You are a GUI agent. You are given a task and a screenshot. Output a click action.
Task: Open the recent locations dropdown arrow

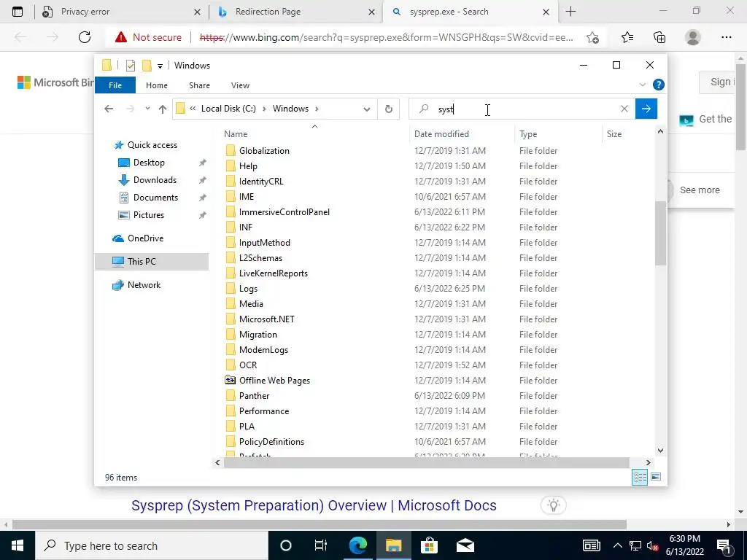(147, 109)
